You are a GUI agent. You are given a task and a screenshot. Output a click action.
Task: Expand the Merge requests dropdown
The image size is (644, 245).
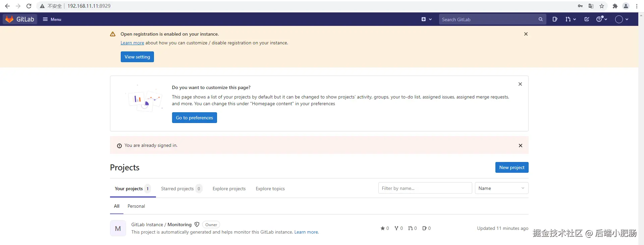pyautogui.click(x=571, y=19)
